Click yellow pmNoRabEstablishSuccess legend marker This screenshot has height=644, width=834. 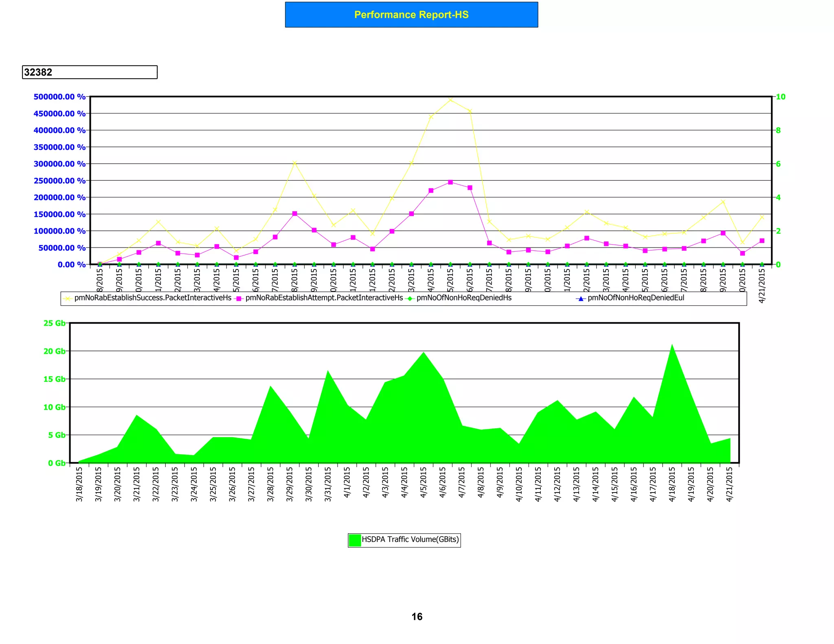[x=68, y=298]
